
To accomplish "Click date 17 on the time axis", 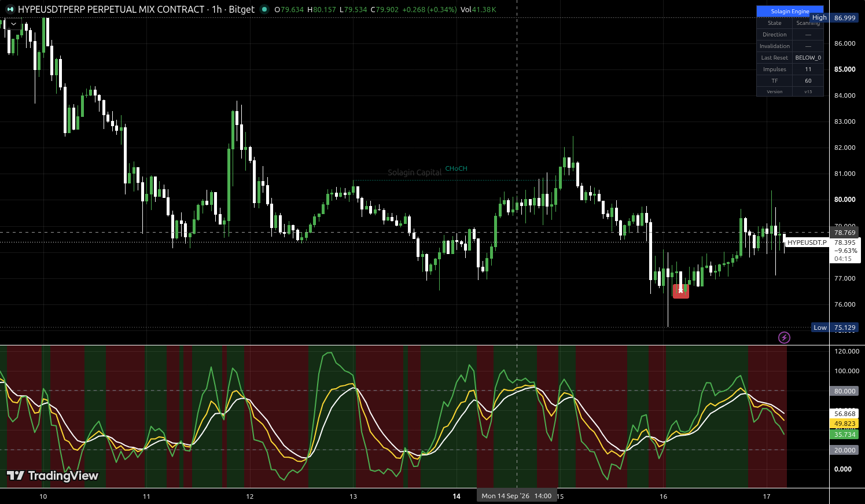I will 767,496.
